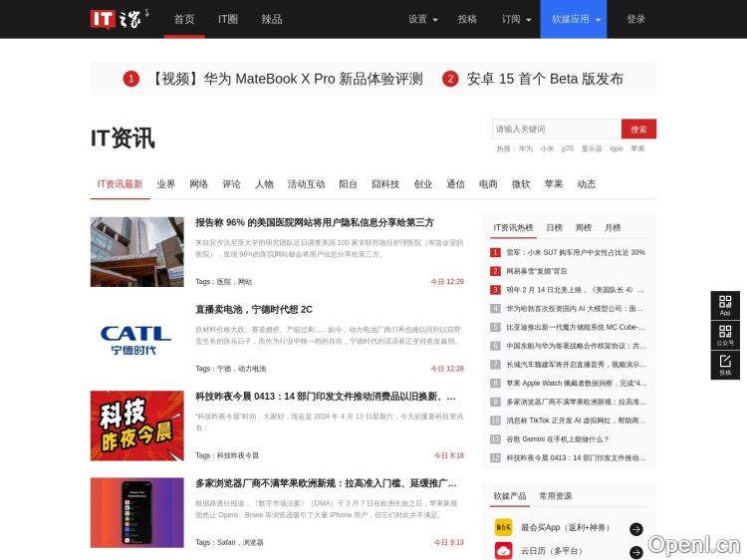Click the 投稿 edit icon in side panel
Viewport: 747px width, 560px height.
pos(725,365)
